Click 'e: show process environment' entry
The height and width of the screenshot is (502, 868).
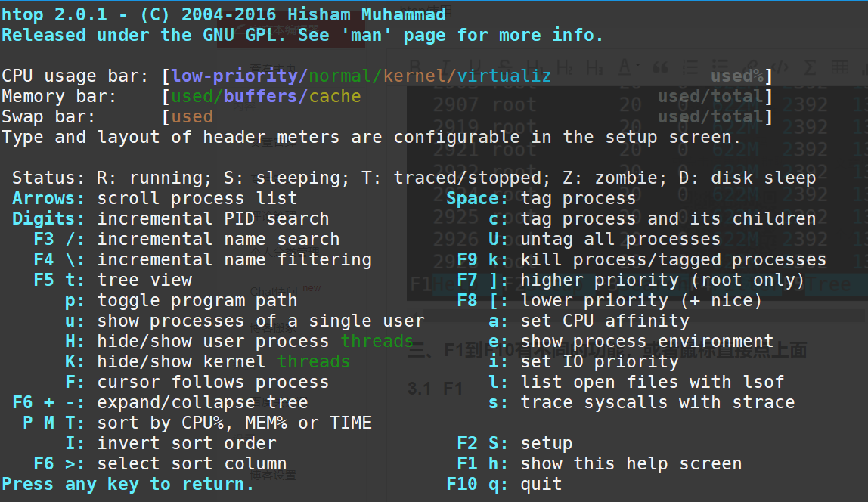click(x=631, y=342)
